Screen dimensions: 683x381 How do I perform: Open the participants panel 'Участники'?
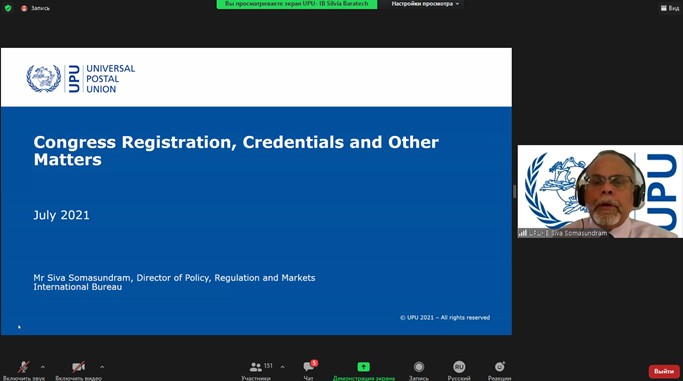tap(256, 370)
